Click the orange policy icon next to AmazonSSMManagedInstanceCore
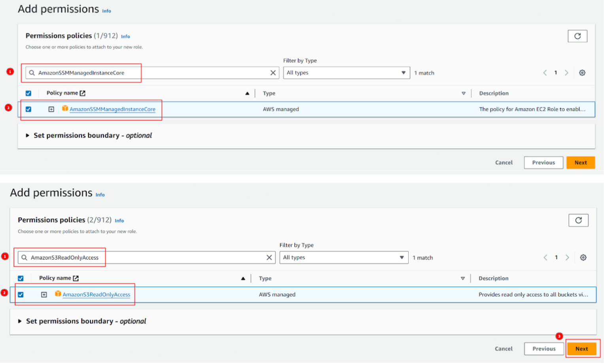Image resolution: width=604 pixels, height=364 pixels. (65, 109)
